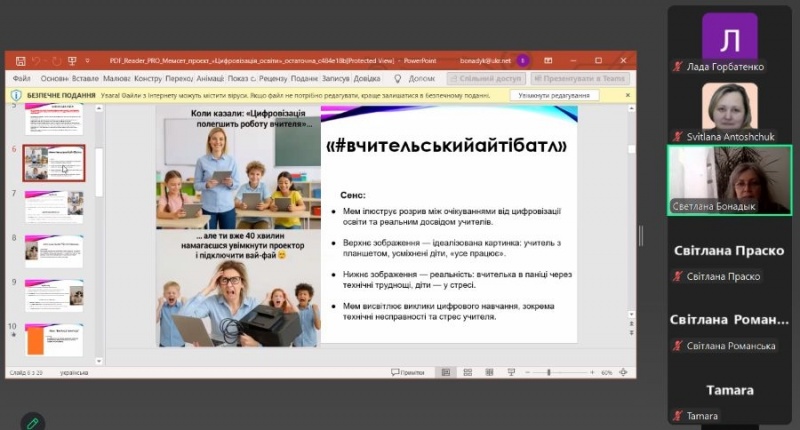This screenshot has height=430, width=800.
Task: Click the purple account avatar in title bar
Action: pyautogui.click(x=522, y=61)
